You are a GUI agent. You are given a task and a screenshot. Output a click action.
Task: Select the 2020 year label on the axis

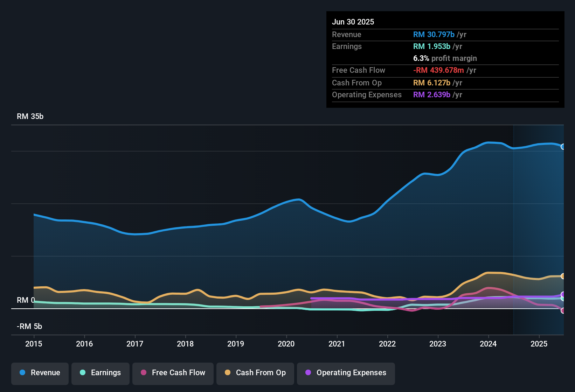point(286,344)
